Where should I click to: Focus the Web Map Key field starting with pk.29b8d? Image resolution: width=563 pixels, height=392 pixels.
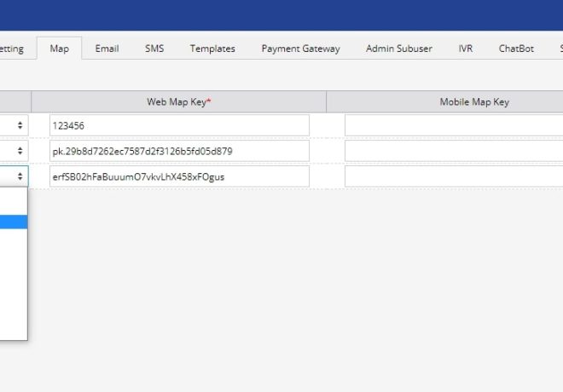tap(179, 151)
